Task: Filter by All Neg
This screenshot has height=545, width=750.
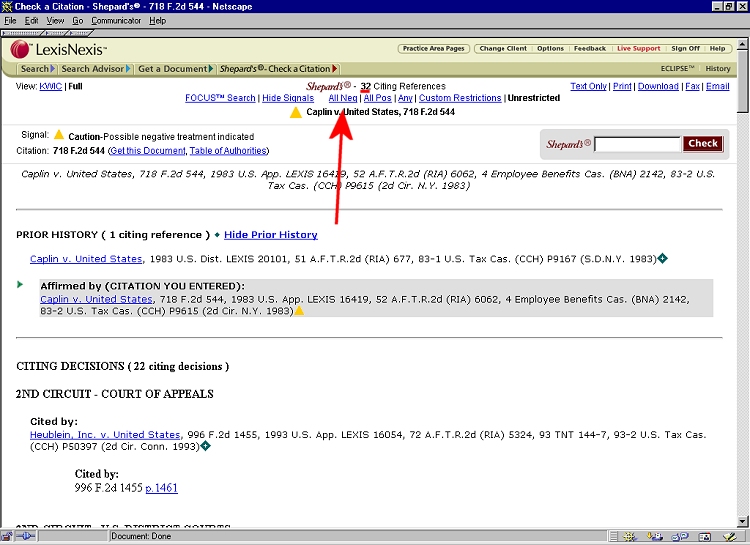Action: (343, 98)
